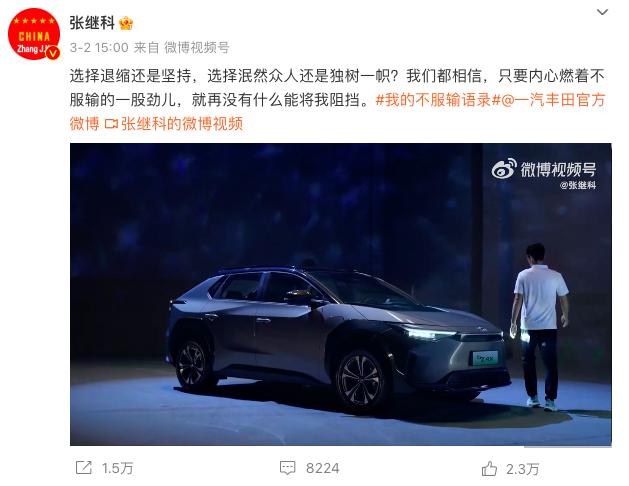Click the like count 2.3万
This screenshot has width=629, height=486.
(x=522, y=469)
